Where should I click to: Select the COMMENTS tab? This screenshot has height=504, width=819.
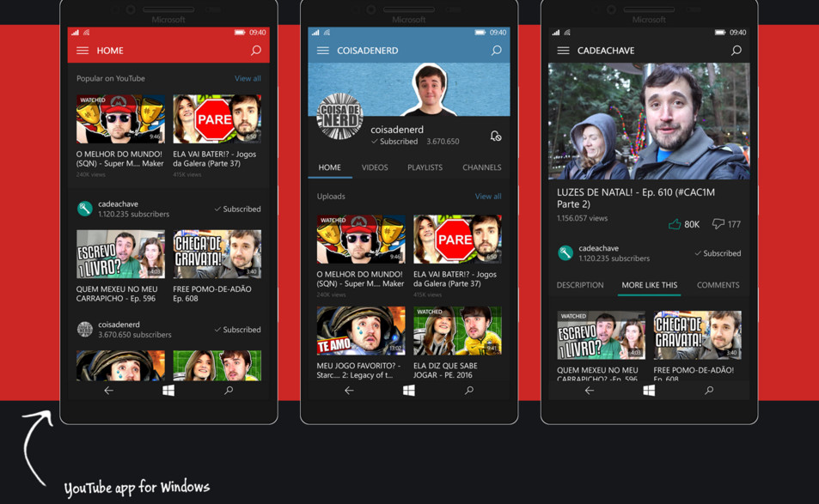click(718, 285)
